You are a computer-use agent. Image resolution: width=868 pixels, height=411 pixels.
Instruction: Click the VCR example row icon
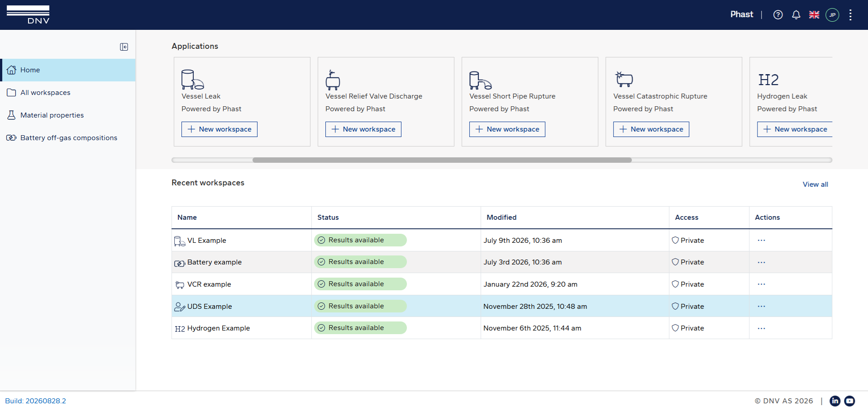(x=180, y=285)
